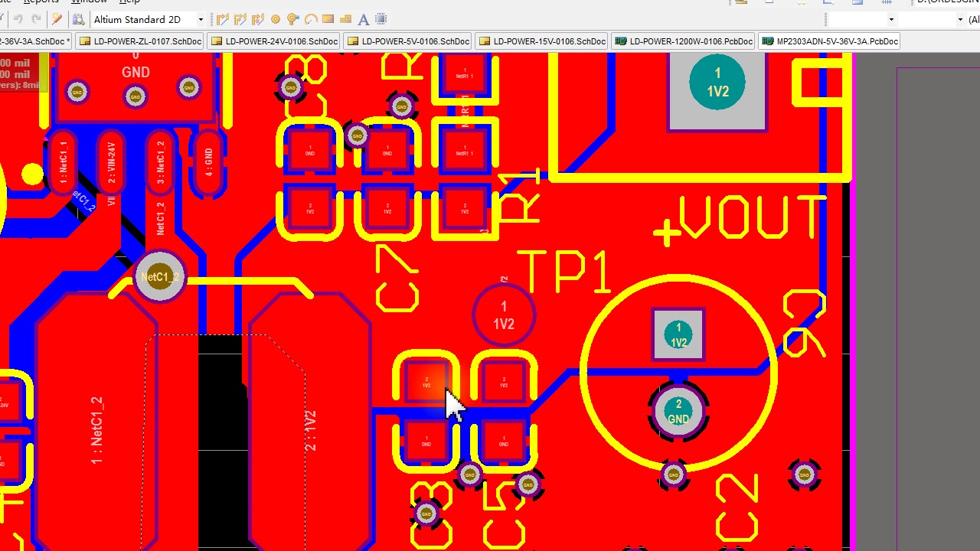The width and height of the screenshot is (980, 551).
Task: Select the NetC1_2 via
Action: [x=159, y=277]
